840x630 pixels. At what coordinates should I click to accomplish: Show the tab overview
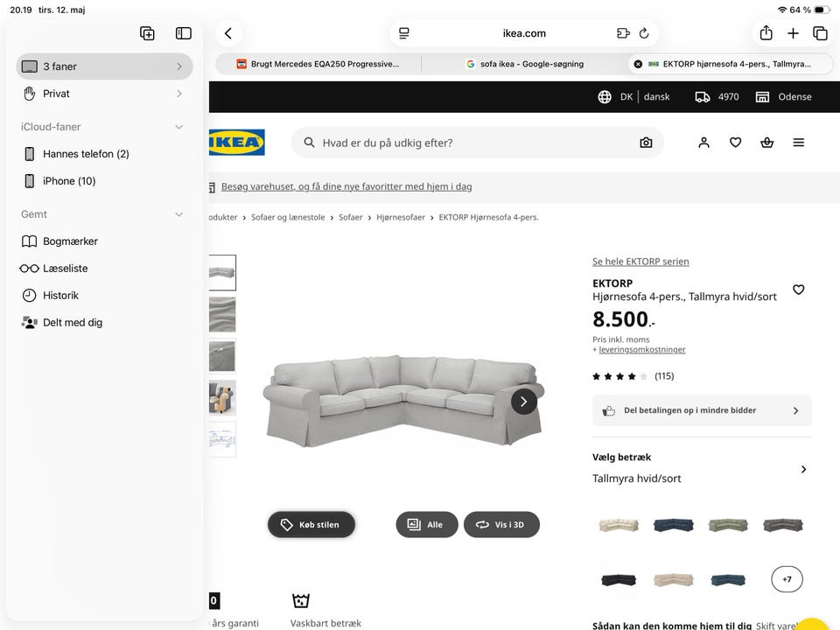pyautogui.click(x=820, y=33)
